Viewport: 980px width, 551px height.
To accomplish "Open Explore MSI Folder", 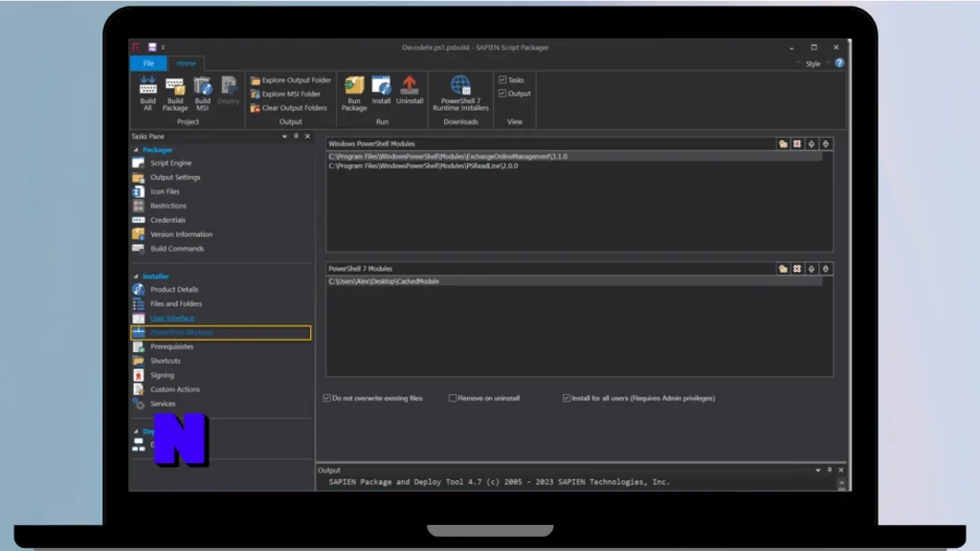I will coord(285,94).
